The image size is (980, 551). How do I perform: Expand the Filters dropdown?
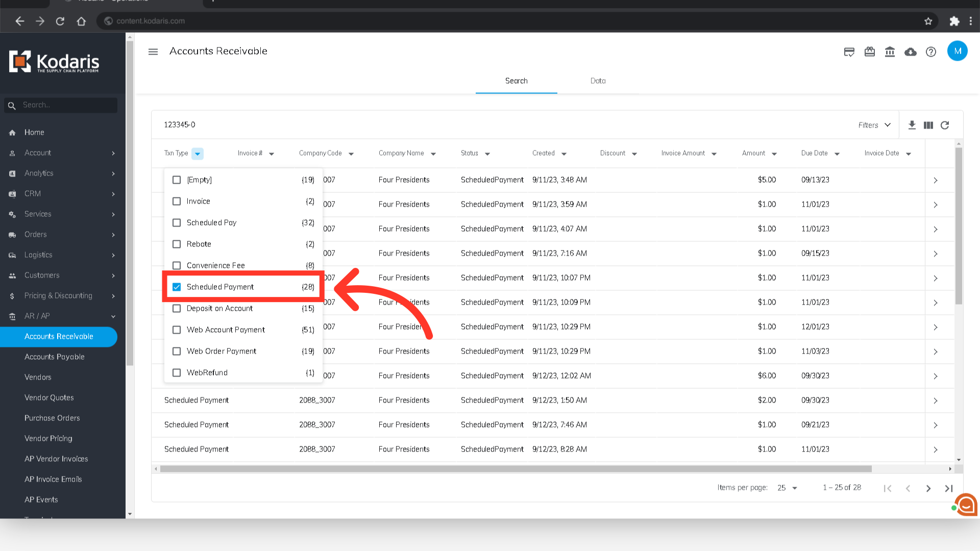point(874,125)
